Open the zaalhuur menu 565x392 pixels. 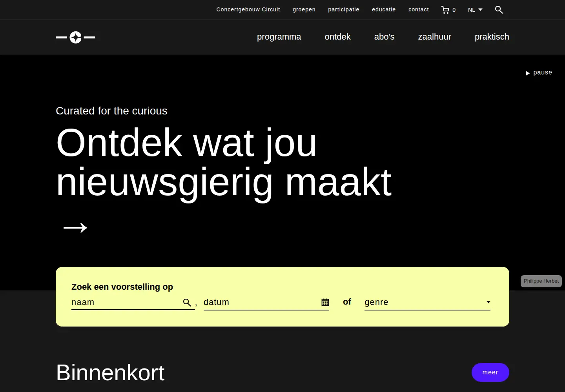click(x=434, y=37)
